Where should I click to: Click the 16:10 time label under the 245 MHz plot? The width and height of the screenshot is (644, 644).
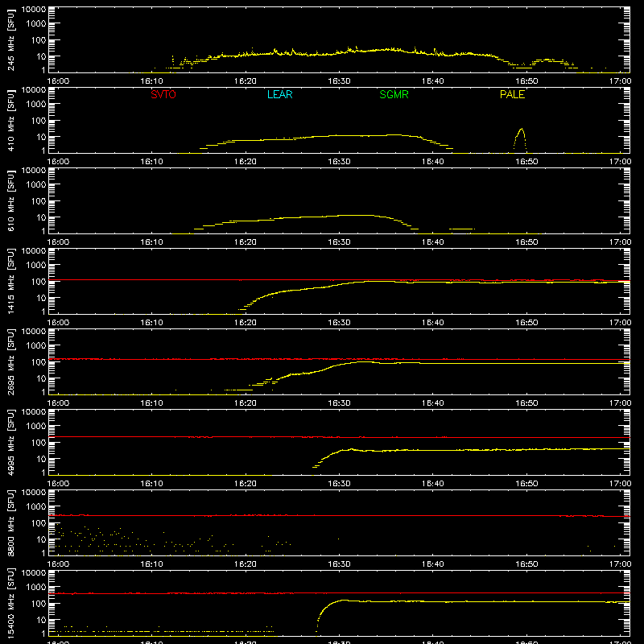coord(151,81)
